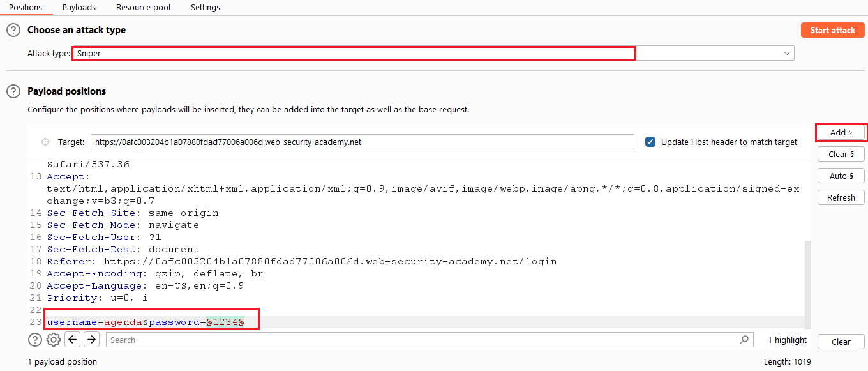Open the Resource pool tab
The height and width of the screenshot is (371, 868).
point(143,8)
